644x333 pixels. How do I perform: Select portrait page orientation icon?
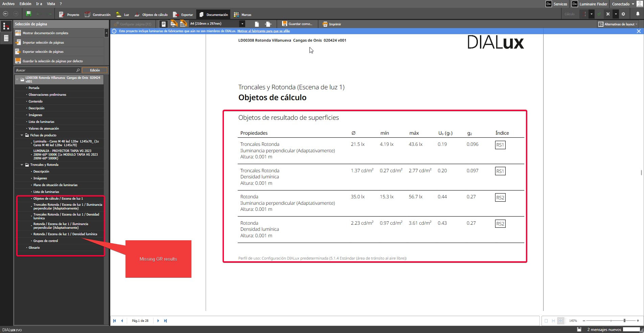point(257,24)
